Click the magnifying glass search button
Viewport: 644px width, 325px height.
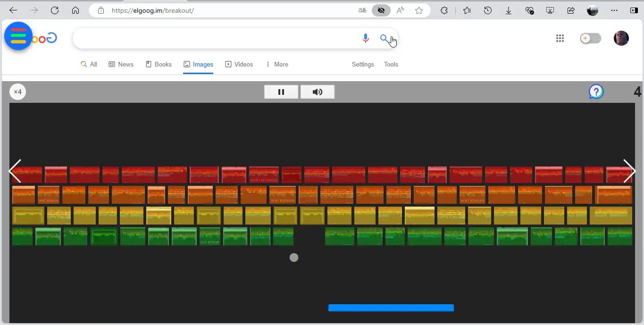(x=384, y=38)
